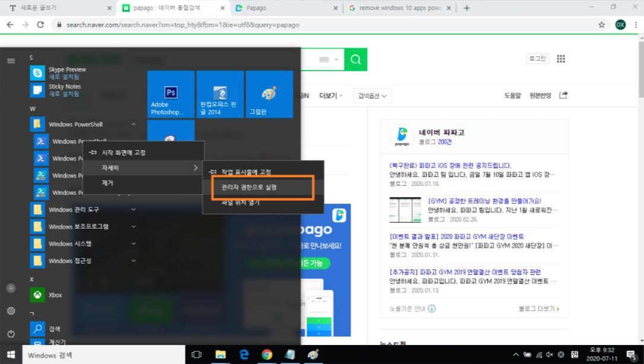The width and height of the screenshot is (644, 364).
Task: Open user account icon in Start menu
Action: (11, 289)
